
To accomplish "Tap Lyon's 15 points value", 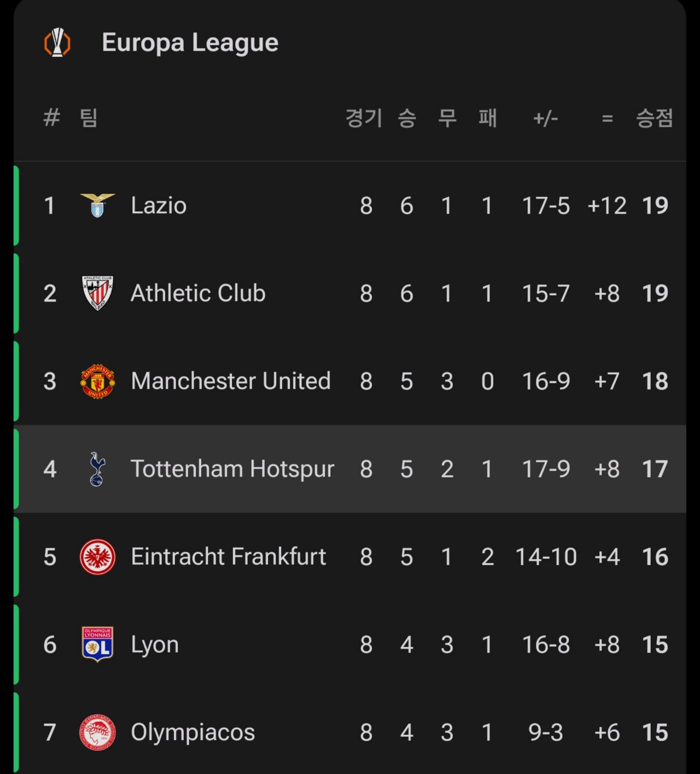I will pyautogui.click(x=655, y=645).
